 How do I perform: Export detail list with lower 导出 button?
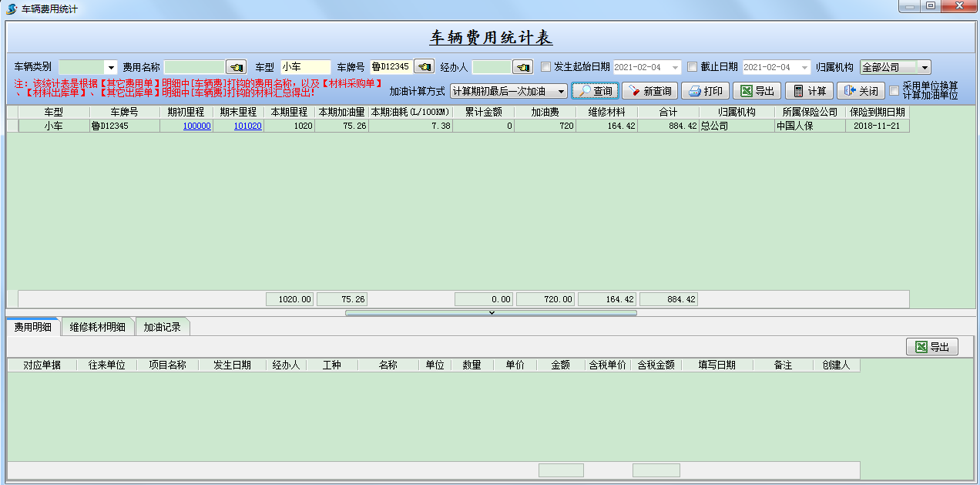click(x=931, y=347)
